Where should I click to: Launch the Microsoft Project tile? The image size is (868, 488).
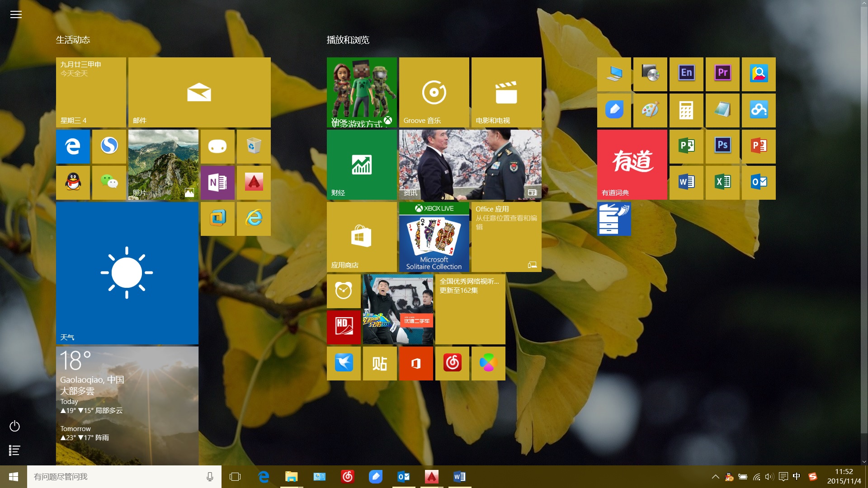[x=686, y=146]
